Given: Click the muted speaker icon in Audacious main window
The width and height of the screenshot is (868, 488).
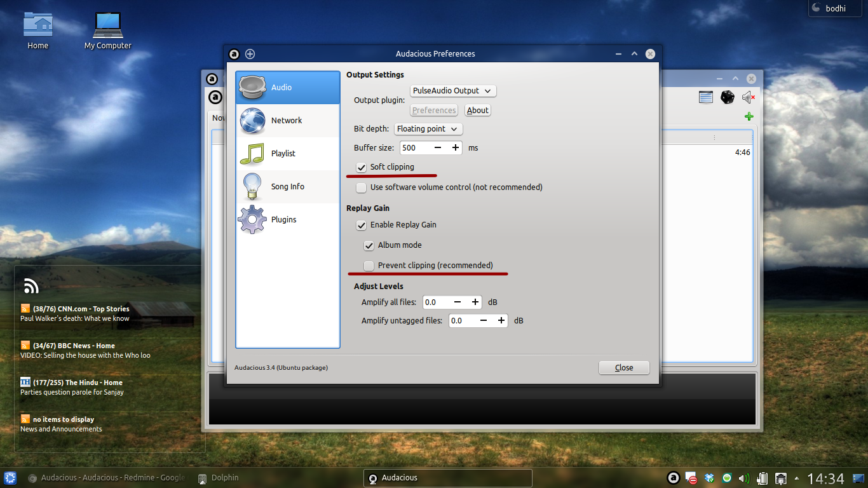Looking at the screenshot, I should 748,97.
